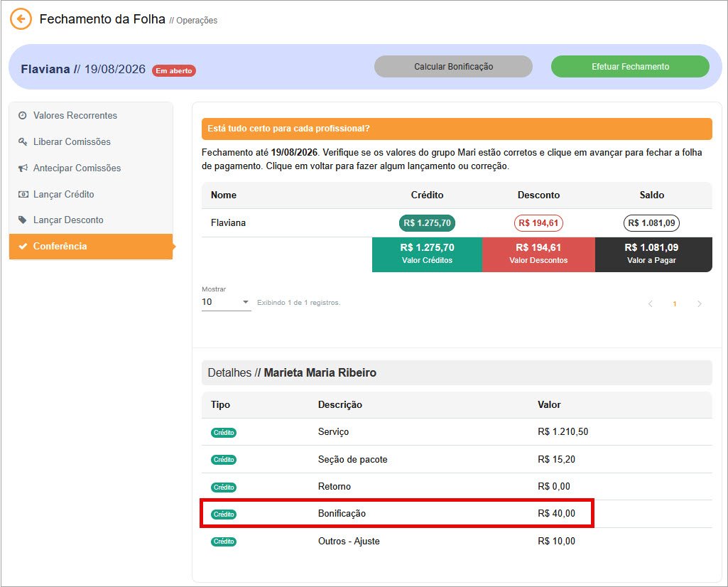Select the Flaviana name cell in table
Viewport: 728px width, 587px height.
(228, 223)
